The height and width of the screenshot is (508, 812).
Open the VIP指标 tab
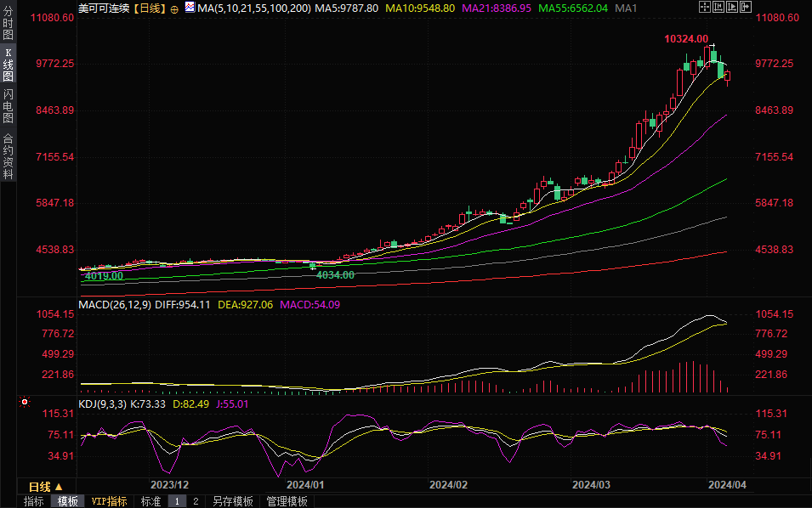point(109,501)
